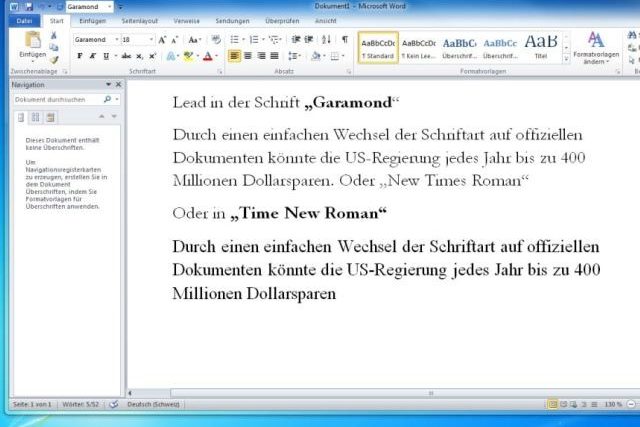Show headings view in Navigation pane
Screen dimensions: 640x427
click(21, 118)
